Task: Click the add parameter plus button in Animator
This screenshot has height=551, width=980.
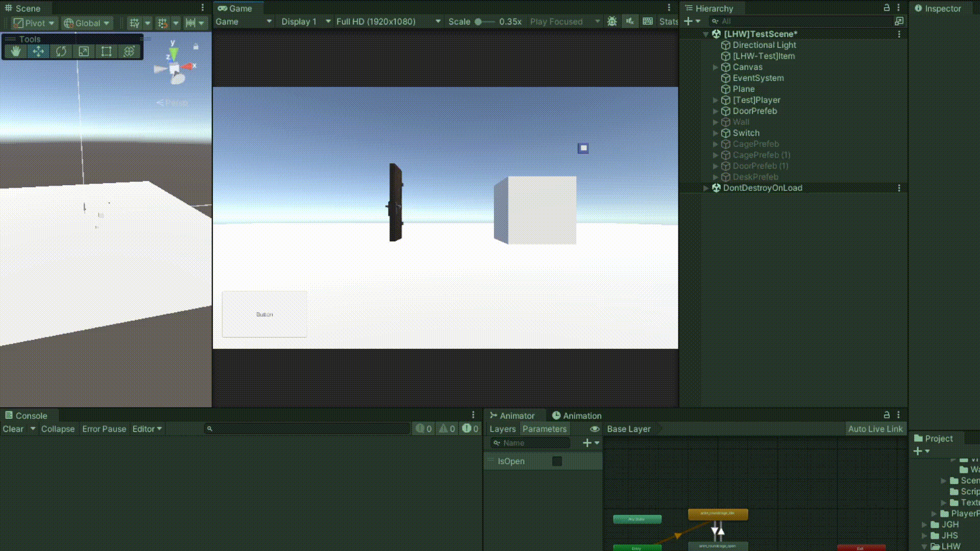Action: tap(587, 443)
